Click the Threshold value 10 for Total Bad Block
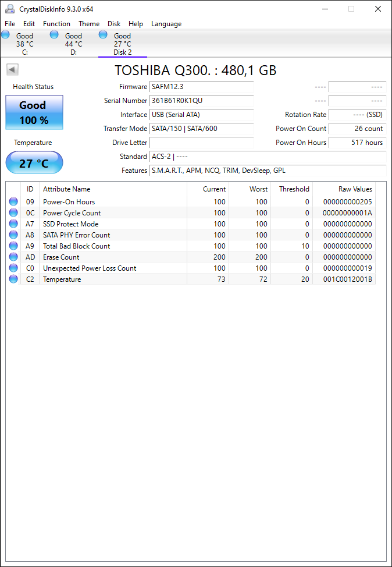 point(305,246)
